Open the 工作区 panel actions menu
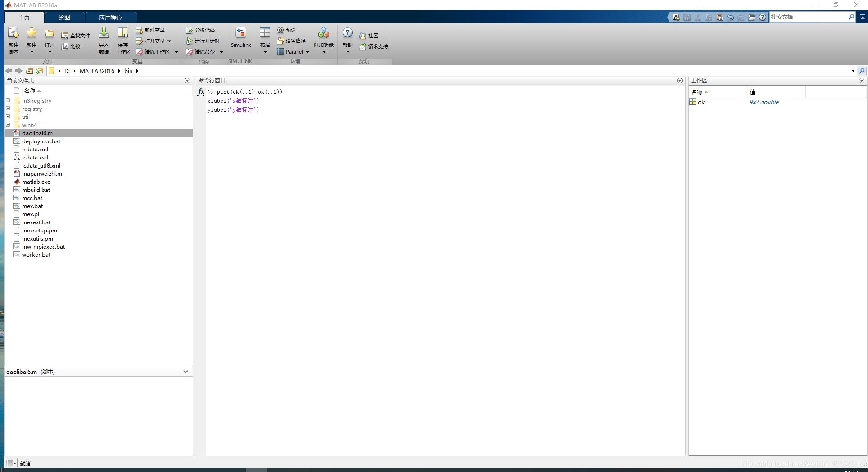Image resolution: width=868 pixels, height=472 pixels. click(x=862, y=81)
